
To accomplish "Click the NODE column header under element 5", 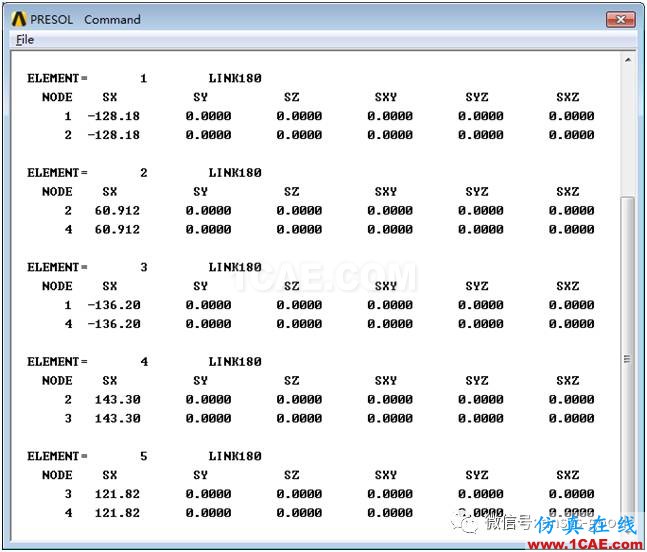I will 57,475.
